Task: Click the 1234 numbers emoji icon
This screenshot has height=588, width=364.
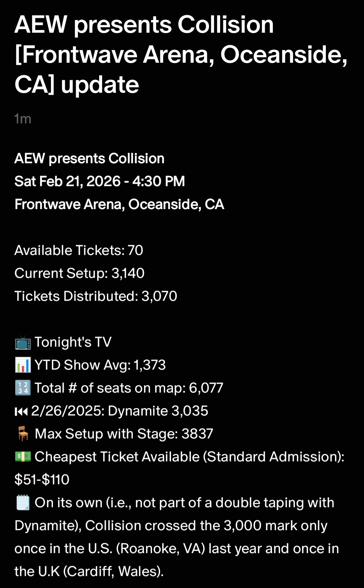Action: 23,388
